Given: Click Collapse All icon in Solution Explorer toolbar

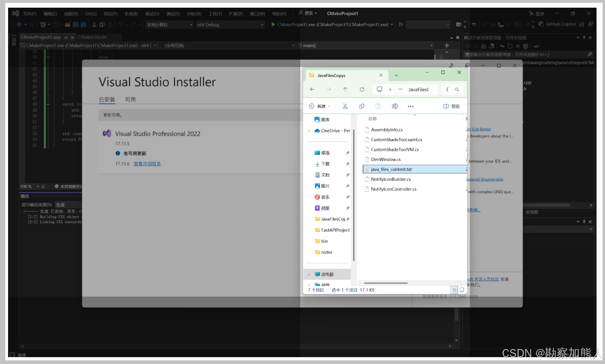Looking at the screenshot, I should (518, 46).
